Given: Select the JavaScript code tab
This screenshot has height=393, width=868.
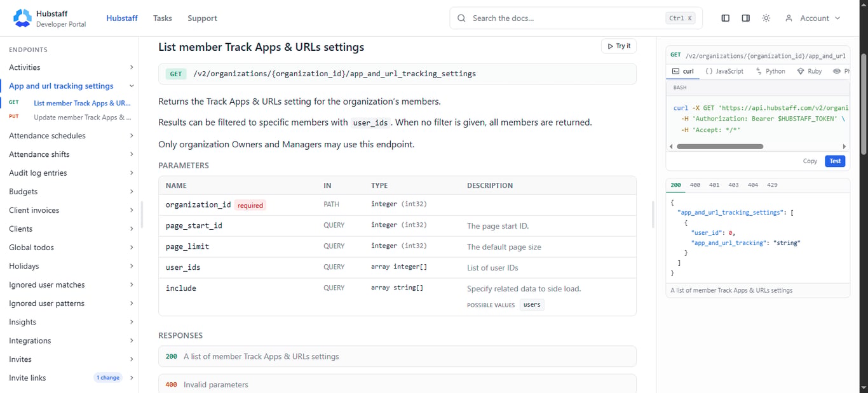Looking at the screenshot, I should coord(724,72).
